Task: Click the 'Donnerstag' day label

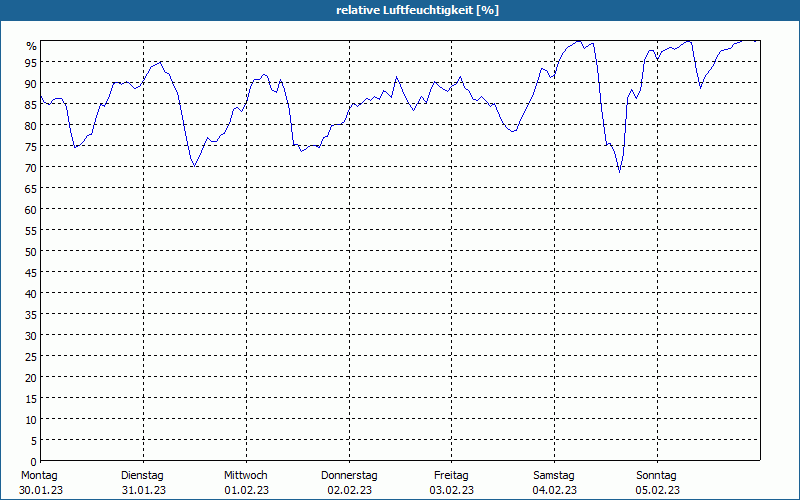Action: pos(349,475)
